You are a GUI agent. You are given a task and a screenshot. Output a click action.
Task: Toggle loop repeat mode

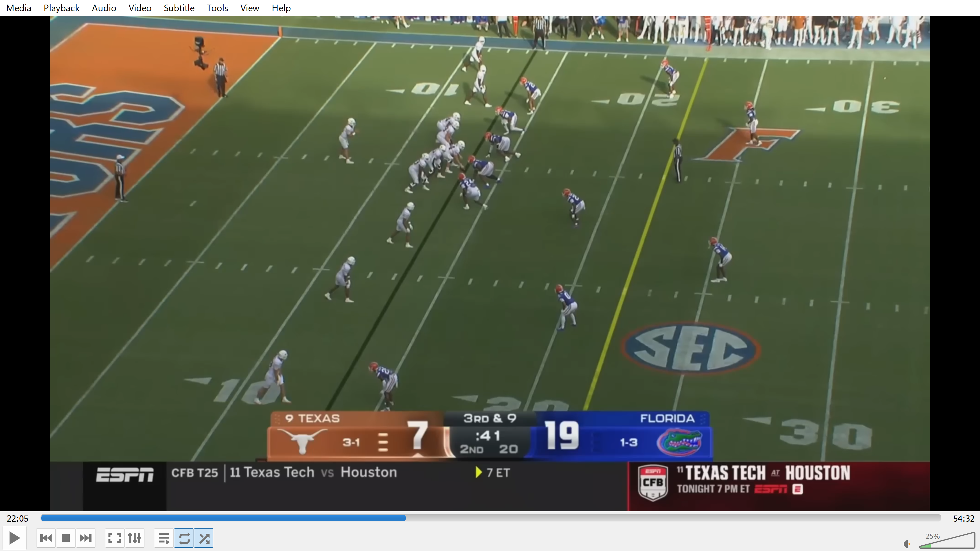(184, 538)
